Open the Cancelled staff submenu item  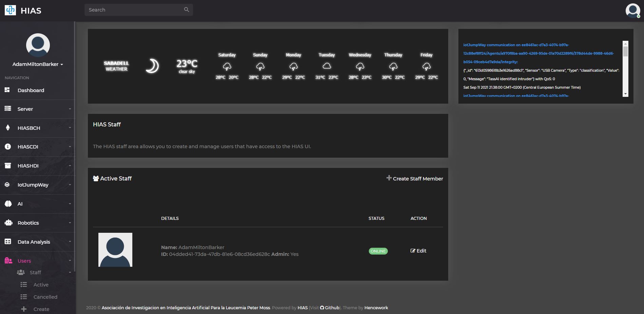pos(45,297)
